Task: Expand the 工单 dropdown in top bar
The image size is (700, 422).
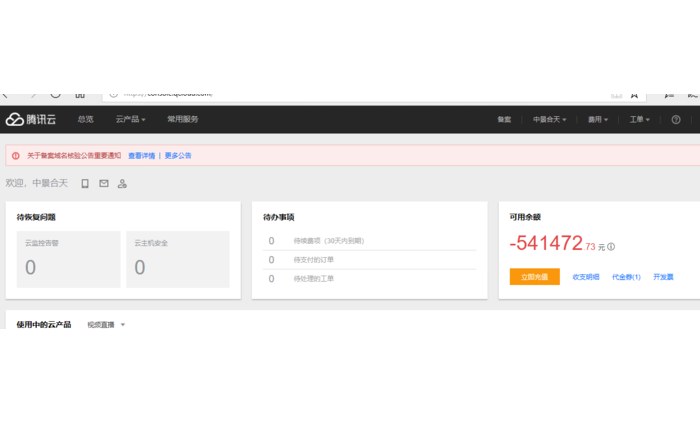Action: pos(639,119)
